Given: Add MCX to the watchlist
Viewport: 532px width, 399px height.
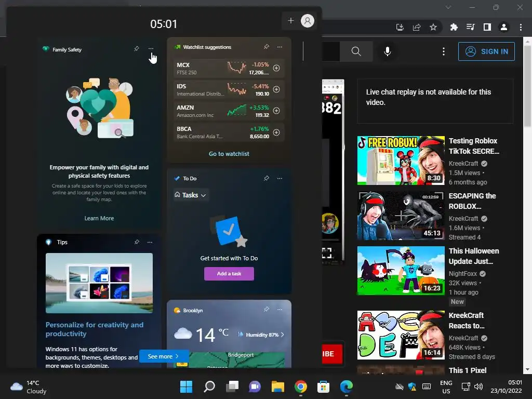Looking at the screenshot, I should pos(276,68).
